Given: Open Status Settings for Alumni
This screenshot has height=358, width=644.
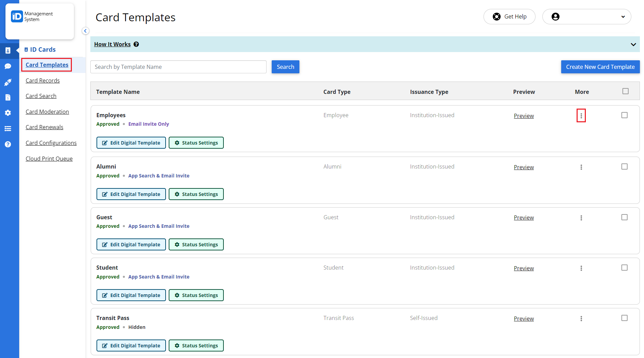Looking at the screenshot, I should 196,194.
